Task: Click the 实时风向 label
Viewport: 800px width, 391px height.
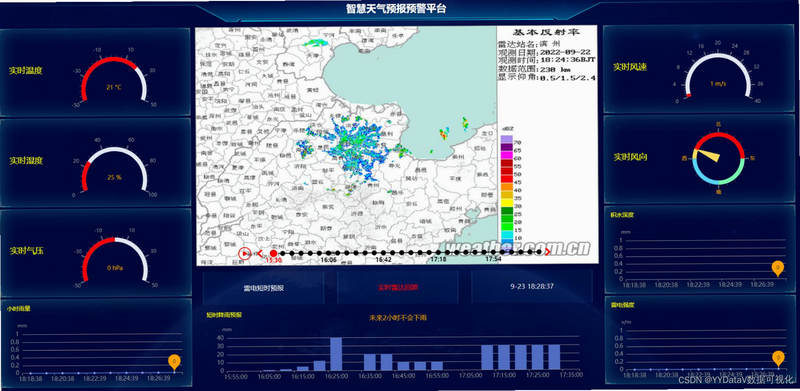Action: tap(630, 157)
